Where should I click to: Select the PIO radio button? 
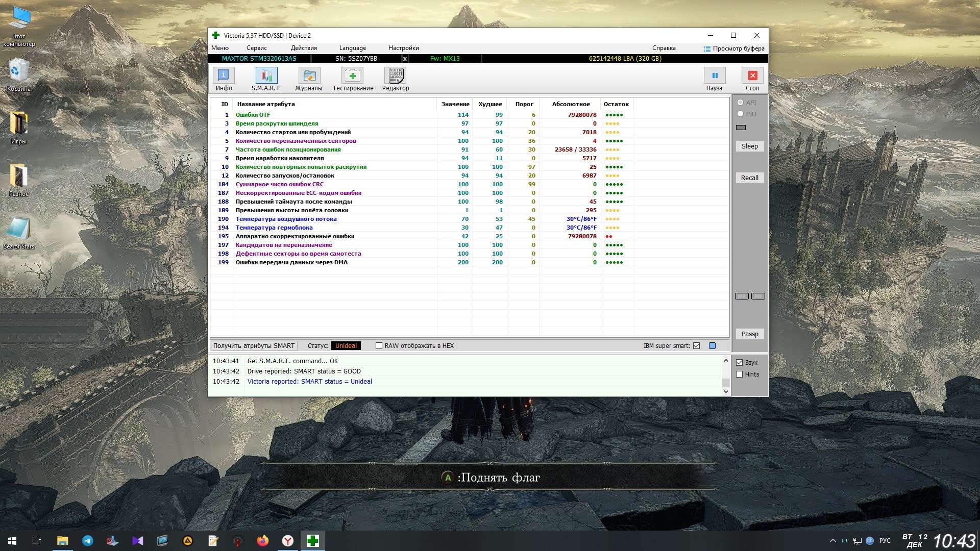[740, 114]
